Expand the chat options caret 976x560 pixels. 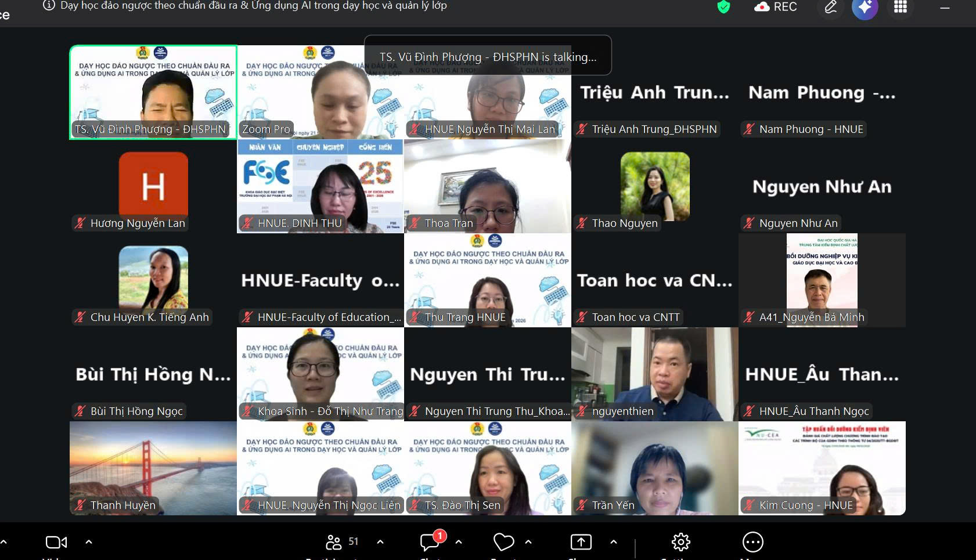pos(459,542)
